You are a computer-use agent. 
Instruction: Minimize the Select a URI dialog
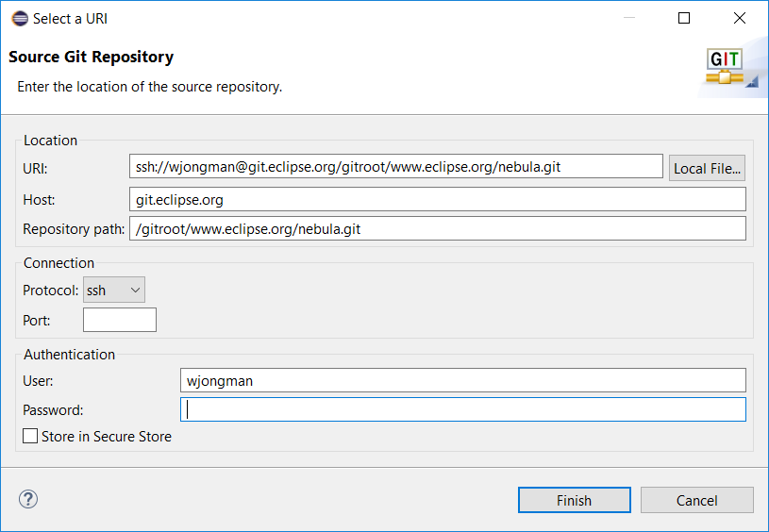[x=631, y=18]
